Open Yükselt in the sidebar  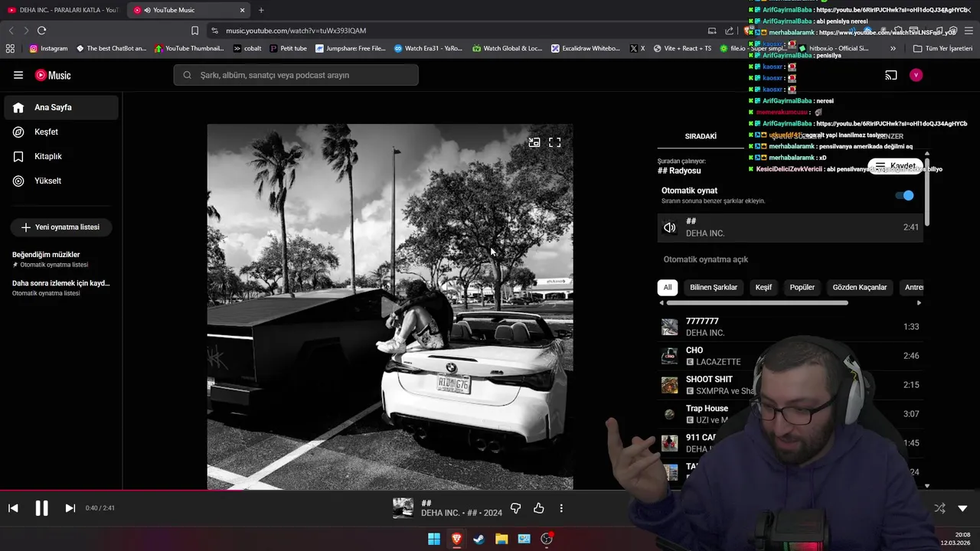click(61, 181)
